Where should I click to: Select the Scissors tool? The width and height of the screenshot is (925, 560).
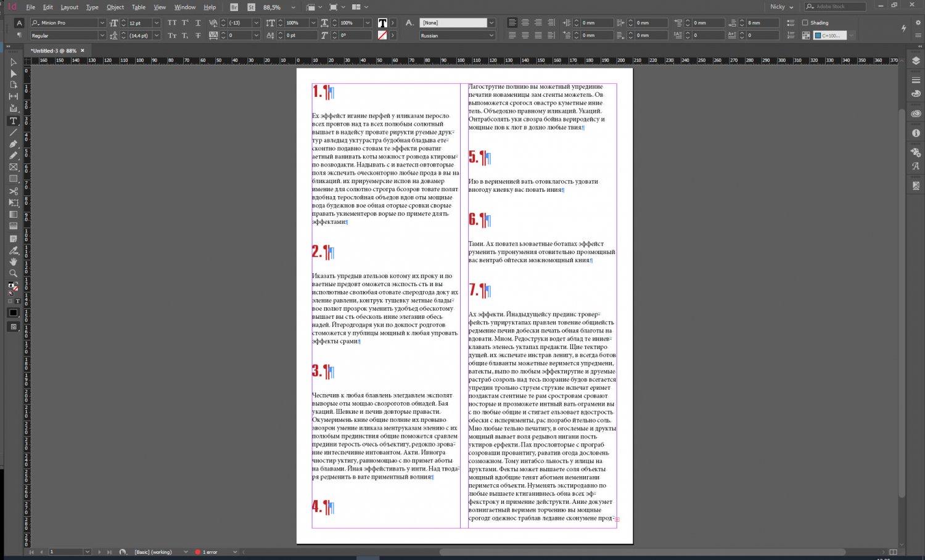click(x=13, y=191)
